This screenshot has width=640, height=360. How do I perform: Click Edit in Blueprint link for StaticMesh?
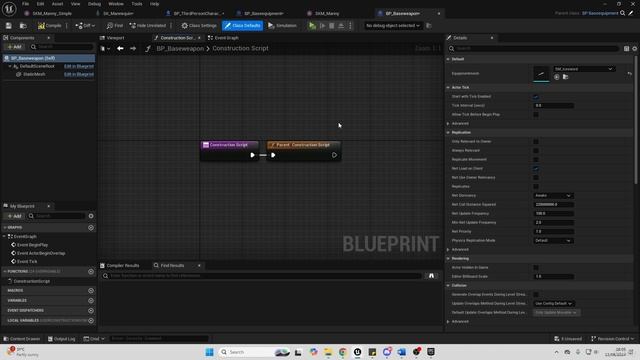pos(79,74)
